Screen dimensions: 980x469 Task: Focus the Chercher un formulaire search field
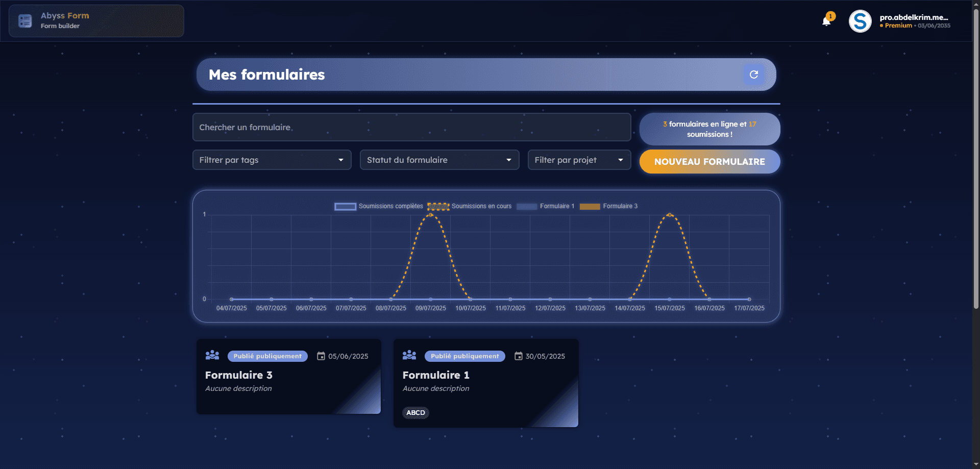[412, 127]
